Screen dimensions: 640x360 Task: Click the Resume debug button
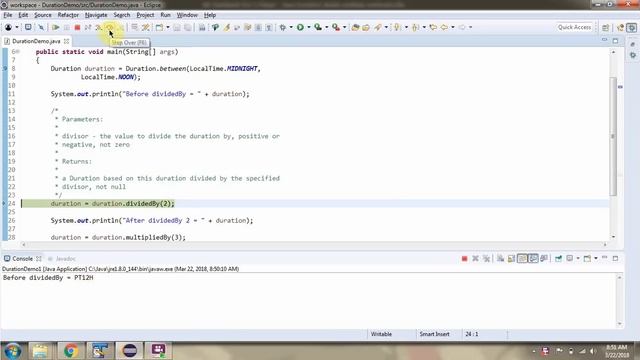(x=56, y=27)
